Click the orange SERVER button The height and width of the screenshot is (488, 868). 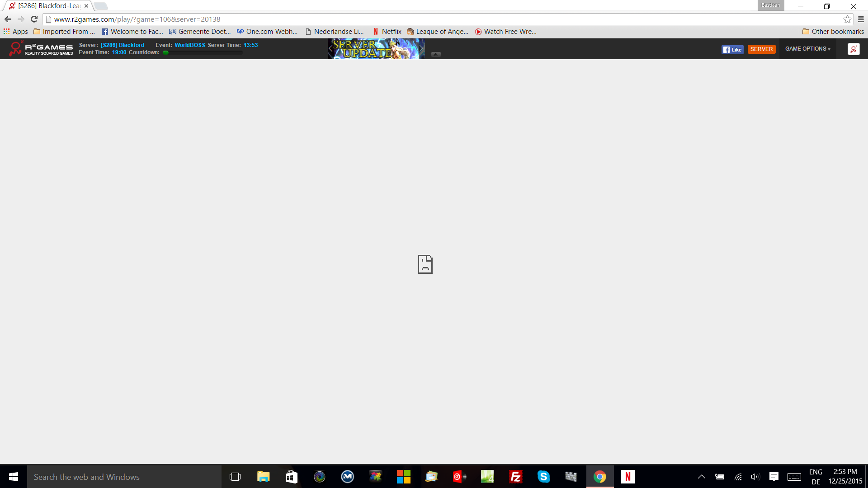tap(761, 49)
